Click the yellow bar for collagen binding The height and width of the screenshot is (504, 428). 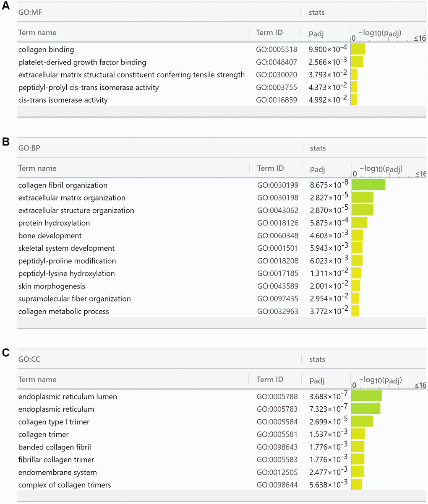(358, 49)
